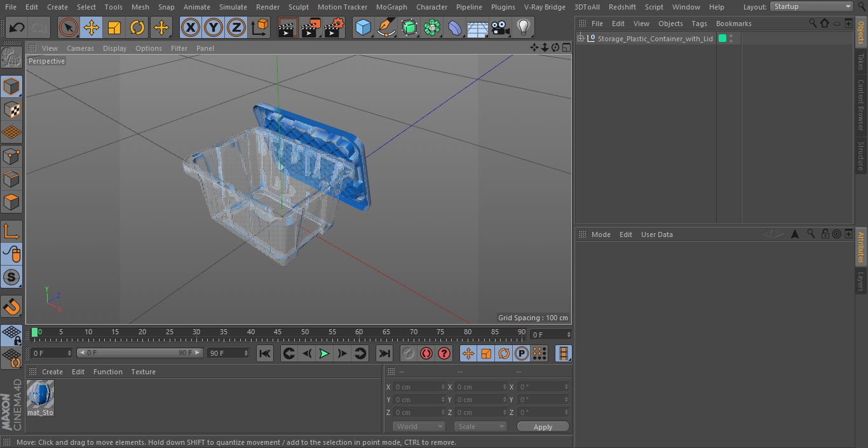Click the Undo arrow icon
Screen dimensions: 868x448
point(17,27)
